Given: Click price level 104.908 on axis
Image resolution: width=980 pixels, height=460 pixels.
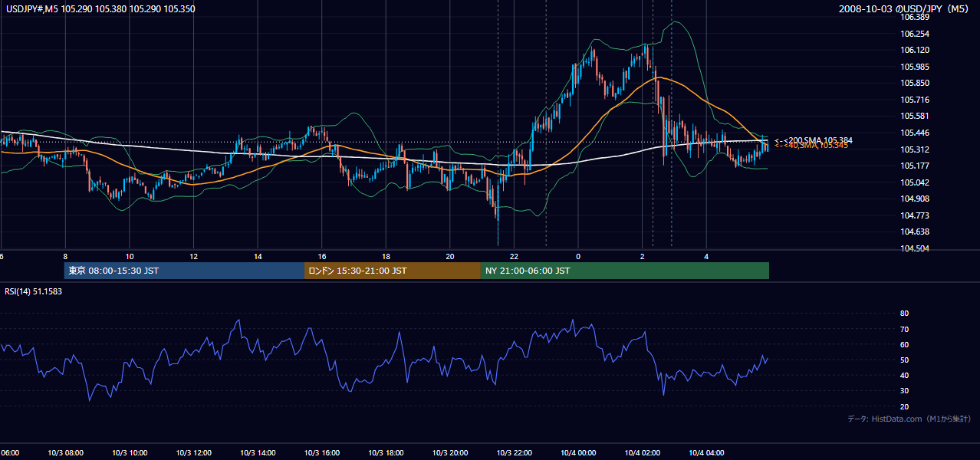Looking at the screenshot, I should pyautogui.click(x=916, y=199).
